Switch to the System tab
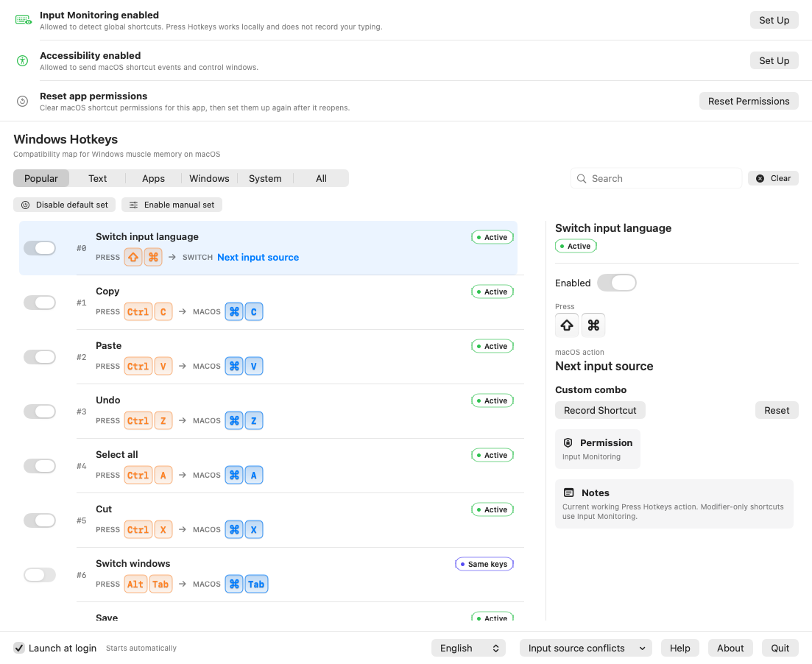Viewport: 812px width, 664px height. tap(265, 178)
